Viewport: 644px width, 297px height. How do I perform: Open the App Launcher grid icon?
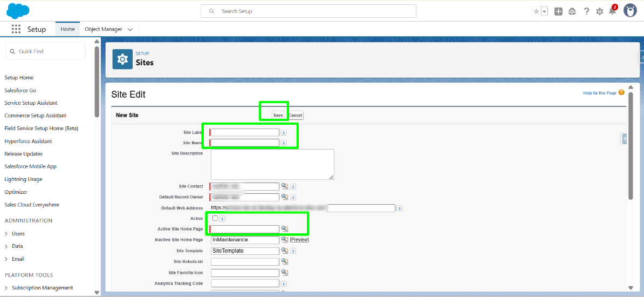[16, 29]
